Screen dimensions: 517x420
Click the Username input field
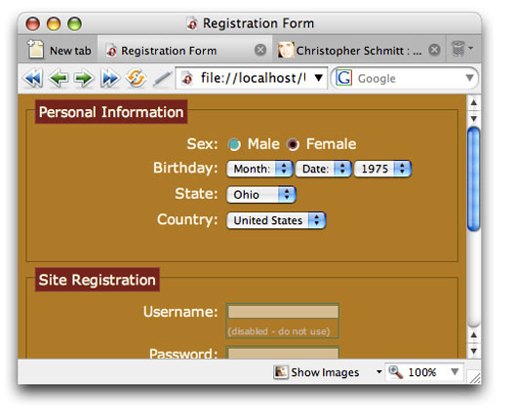[x=283, y=312]
